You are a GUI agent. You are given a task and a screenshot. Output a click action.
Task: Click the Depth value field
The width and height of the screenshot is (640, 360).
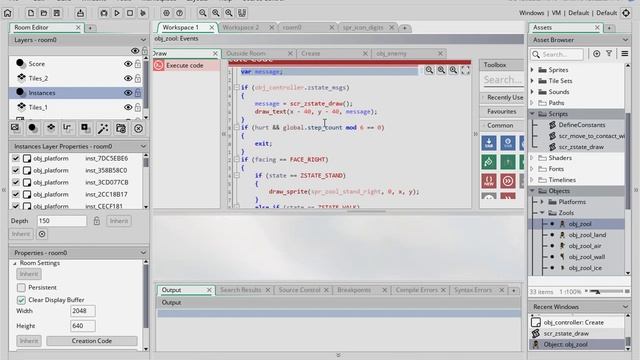click(x=62, y=221)
